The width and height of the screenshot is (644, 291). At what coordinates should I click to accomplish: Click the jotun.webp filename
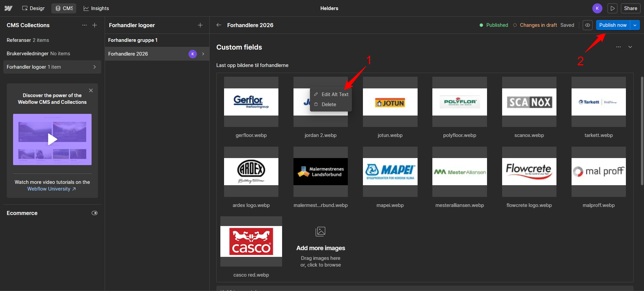pos(390,135)
